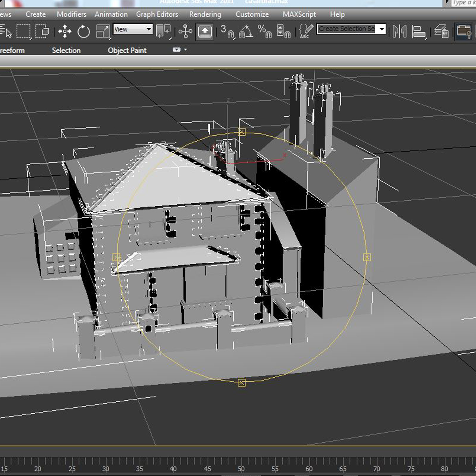
Task: Toggle 3D Snaps on
Action: [x=228, y=32]
